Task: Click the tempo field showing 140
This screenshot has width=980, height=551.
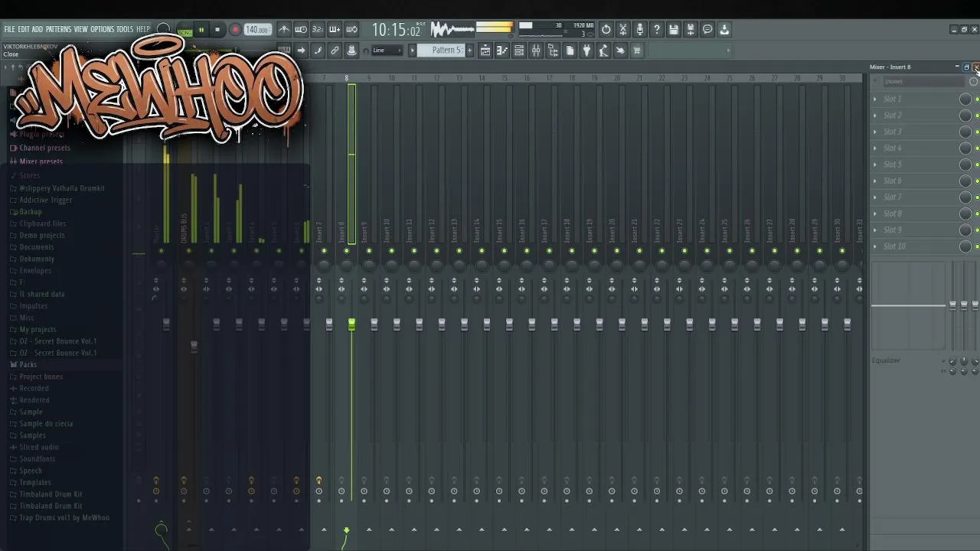Action: point(257,30)
